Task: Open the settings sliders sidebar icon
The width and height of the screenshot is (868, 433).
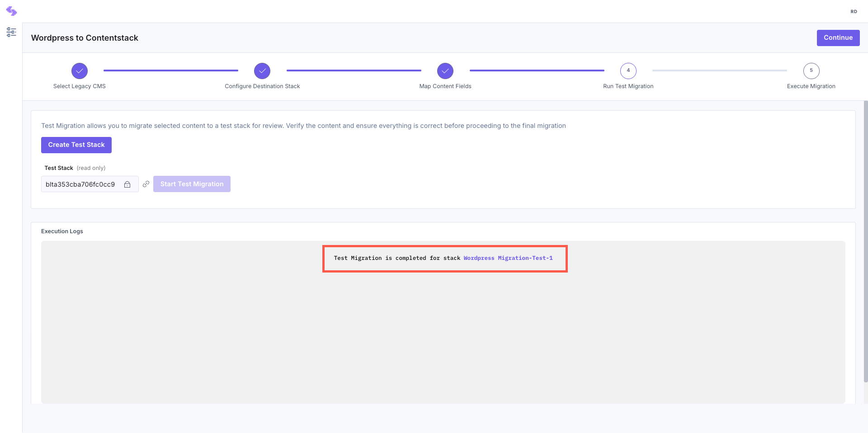Action: click(11, 32)
